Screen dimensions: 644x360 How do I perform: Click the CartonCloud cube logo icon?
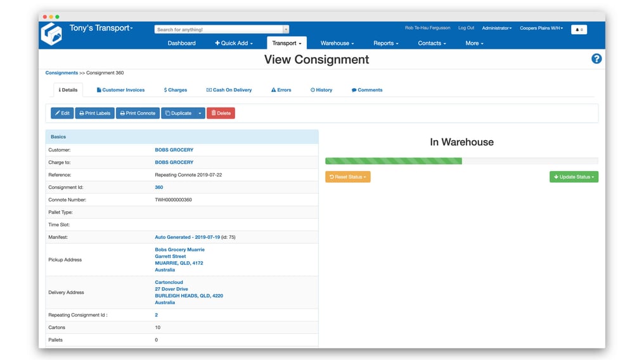pyautogui.click(x=51, y=34)
